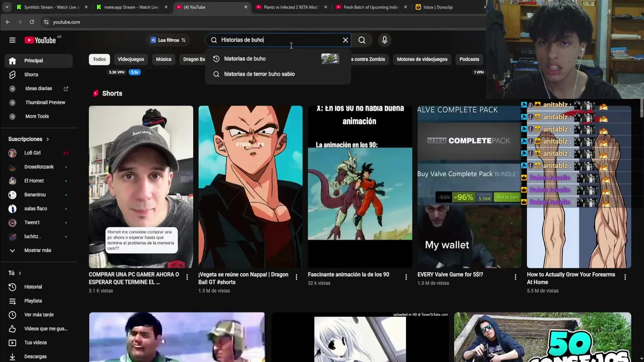
Task: Open El Hornet channel subscription
Action: 39,180
